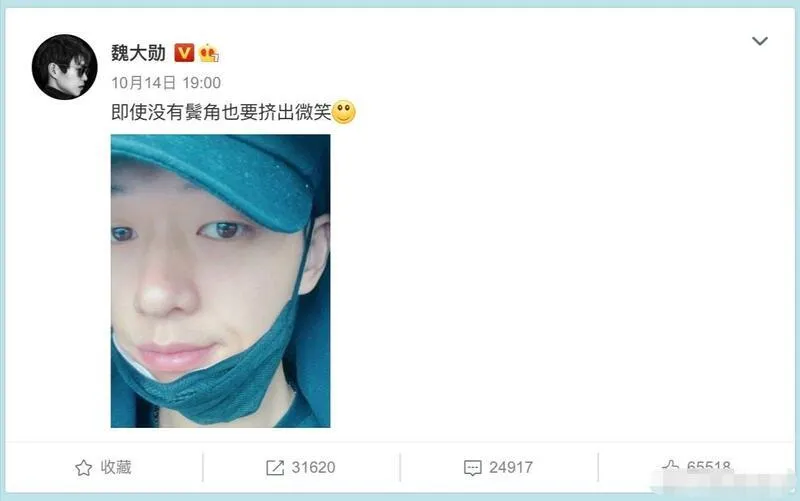Open the 魏大勋 username link
The width and height of the screenshot is (800, 501).
click(x=138, y=53)
